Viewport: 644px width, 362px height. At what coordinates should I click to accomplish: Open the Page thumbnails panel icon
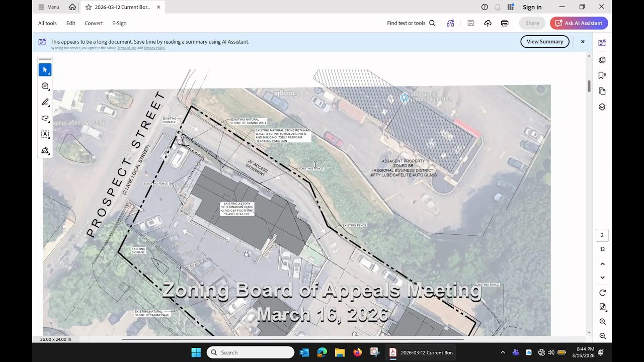602,91
